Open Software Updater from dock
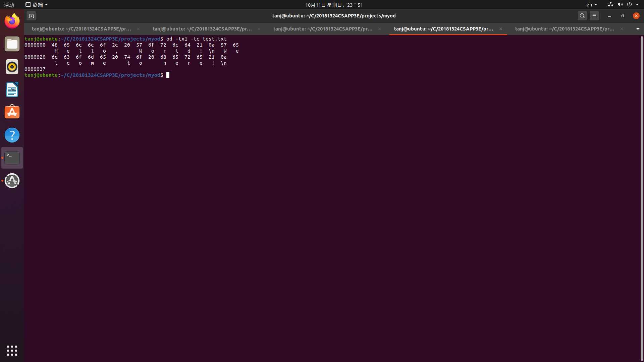 [x=12, y=181]
